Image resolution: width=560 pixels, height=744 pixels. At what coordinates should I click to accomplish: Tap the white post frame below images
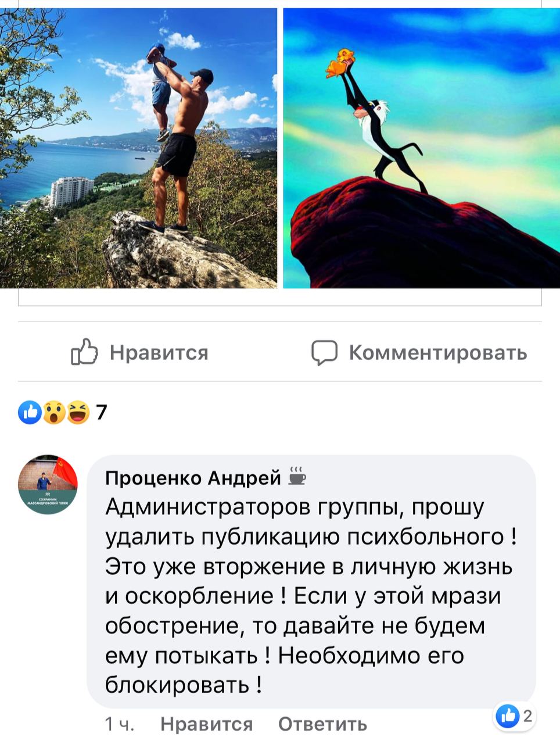click(x=280, y=297)
